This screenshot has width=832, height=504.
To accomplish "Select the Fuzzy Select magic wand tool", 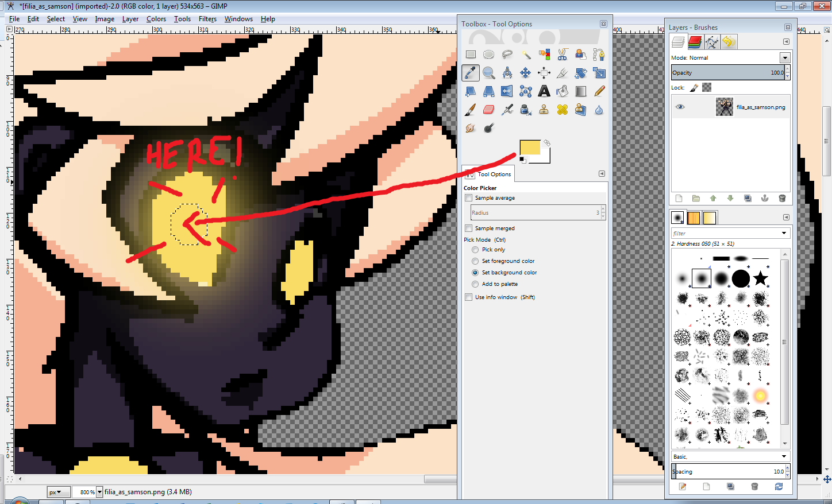I will tap(526, 55).
